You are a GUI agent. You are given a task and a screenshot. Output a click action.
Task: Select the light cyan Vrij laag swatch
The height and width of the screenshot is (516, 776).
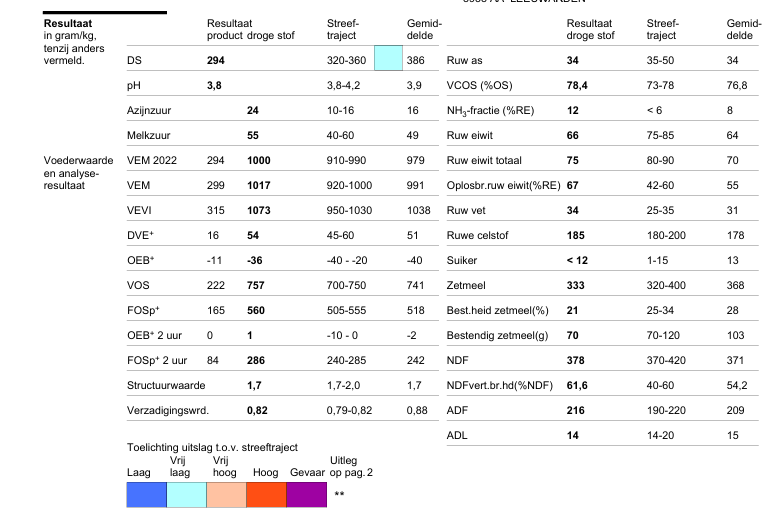click(187, 495)
